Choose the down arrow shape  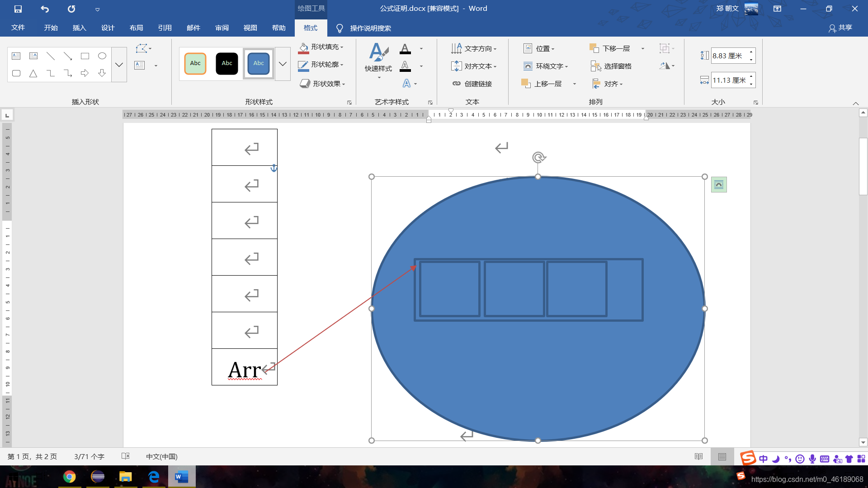click(x=102, y=73)
